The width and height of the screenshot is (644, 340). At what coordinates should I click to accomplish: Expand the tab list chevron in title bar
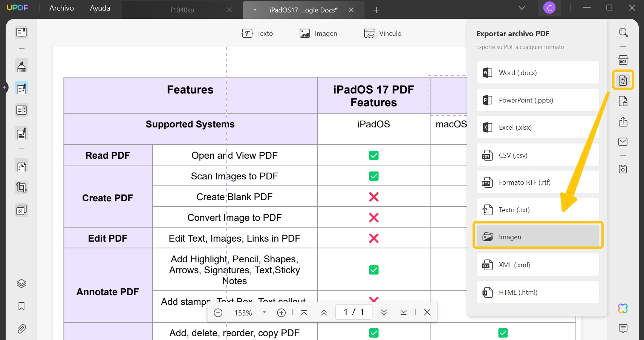(522, 8)
